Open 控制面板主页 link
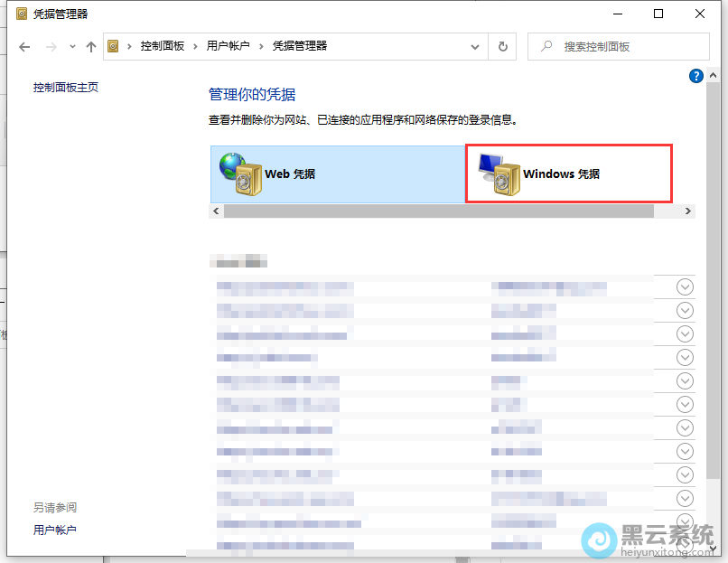This screenshot has height=563, width=728. click(x=66, y=88)
